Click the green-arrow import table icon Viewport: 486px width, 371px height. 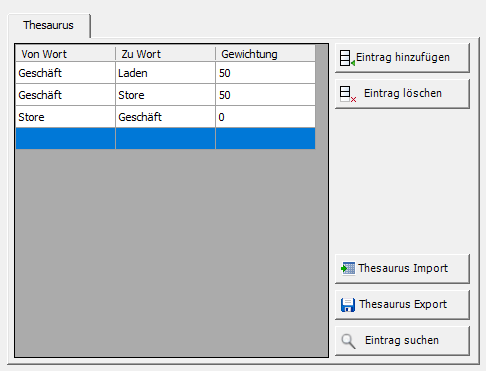click(x=348, y=268)
